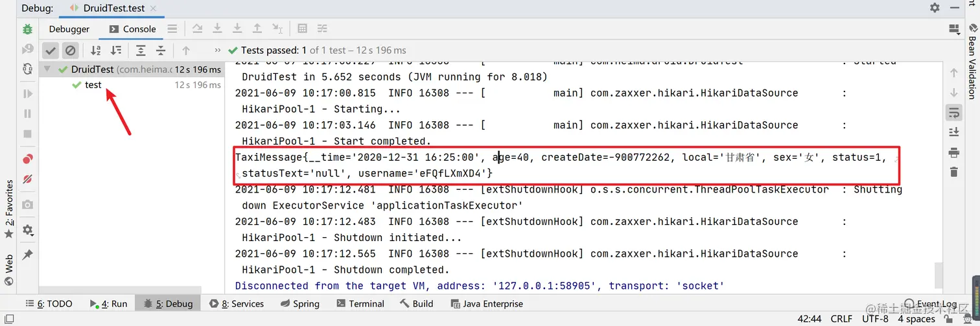Open the Bean Validation side tab
This screenshot has height=326, width=980.
(972, 62)
